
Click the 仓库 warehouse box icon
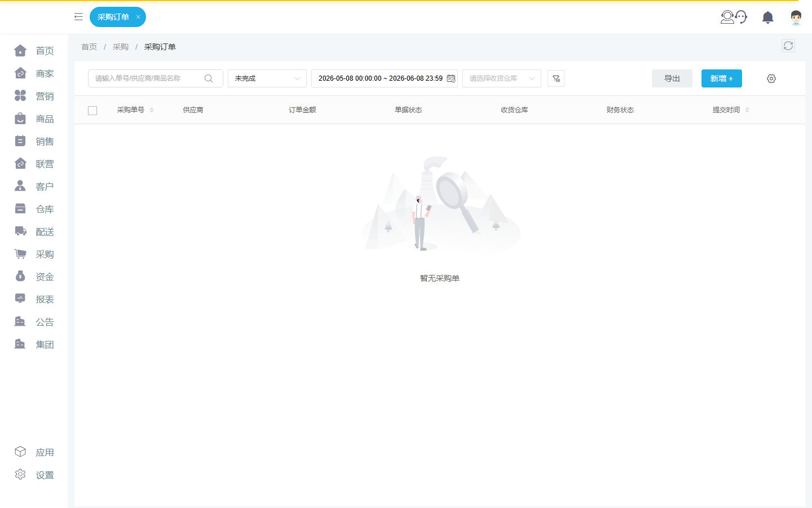(x=20, y=209)
